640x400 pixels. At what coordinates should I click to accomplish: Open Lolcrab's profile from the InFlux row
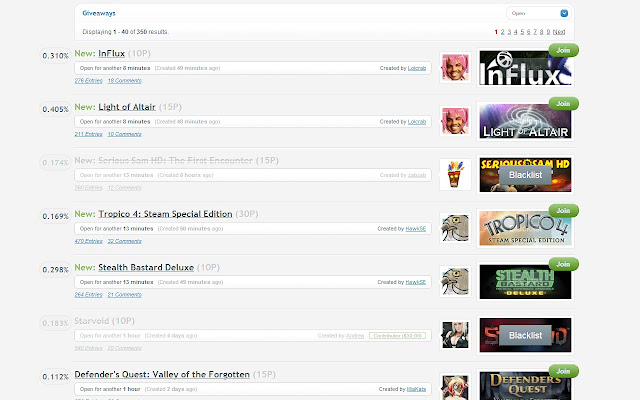[x=417, y=68]
